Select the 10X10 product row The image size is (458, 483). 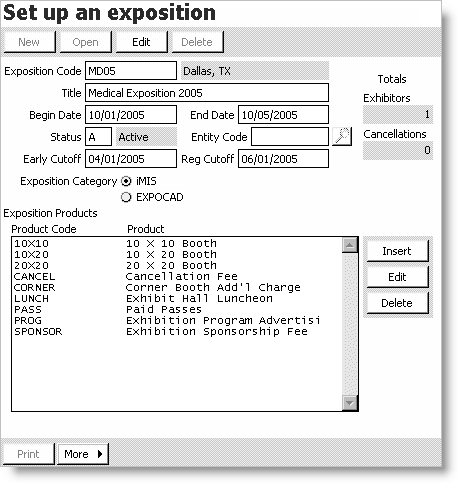coord(177,244)
